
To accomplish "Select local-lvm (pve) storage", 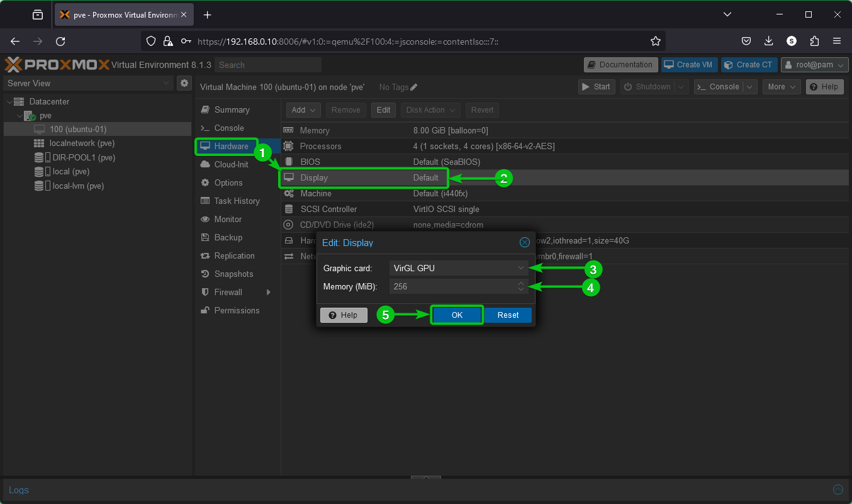I will click(x=78, y=186).
